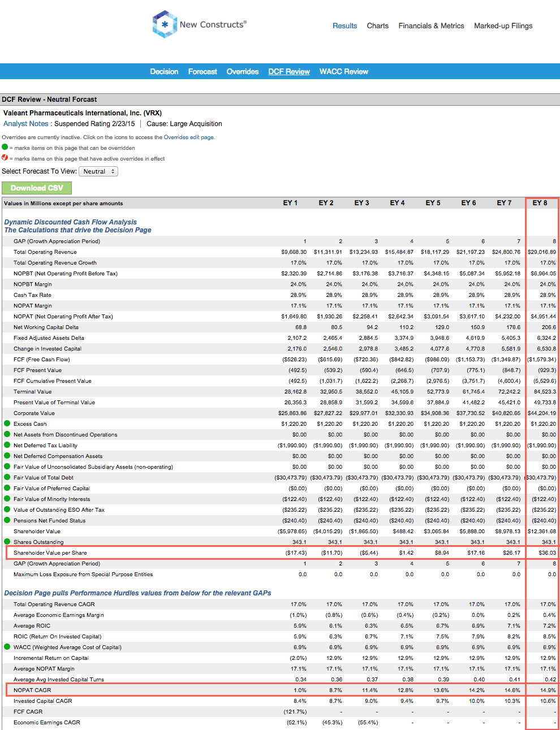Click the New Constructs brand name

(x=213, y=24)
